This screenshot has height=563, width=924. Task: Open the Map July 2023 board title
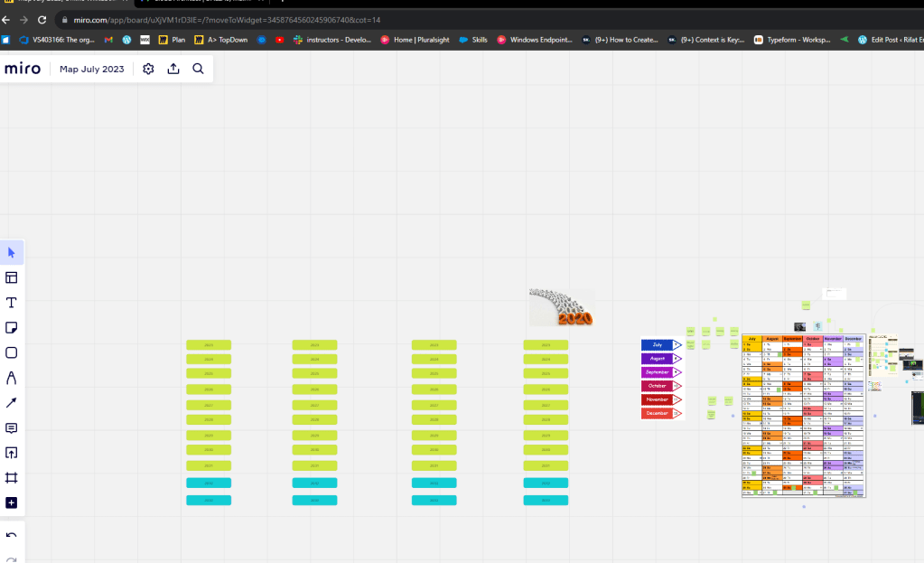(92, 69)
